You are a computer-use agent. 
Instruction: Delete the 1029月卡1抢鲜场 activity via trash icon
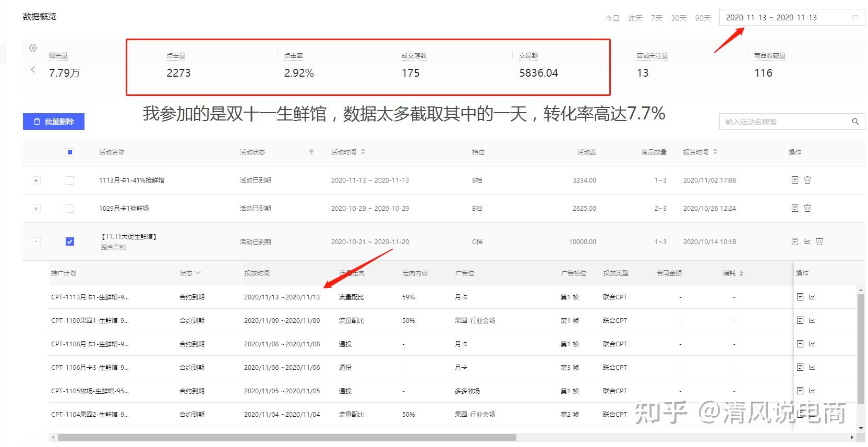tap(807, 208)
